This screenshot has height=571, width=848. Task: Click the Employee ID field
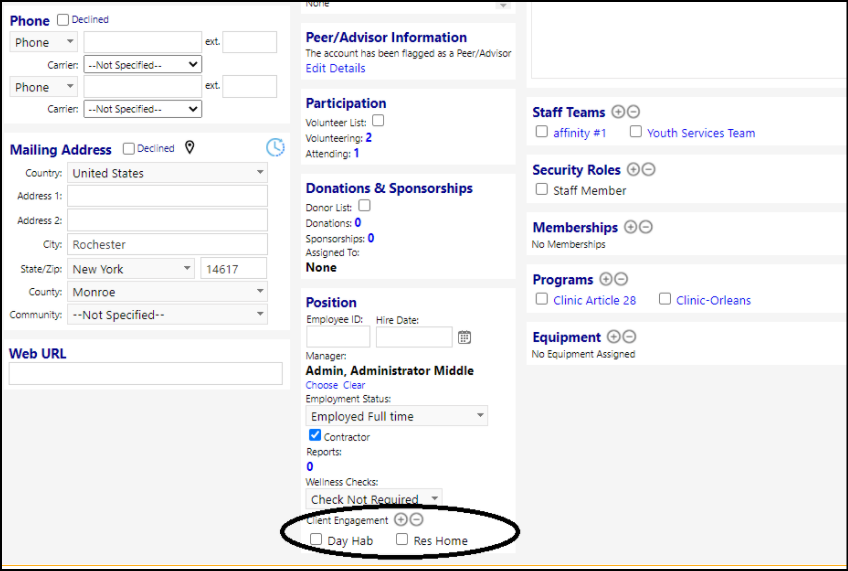coord(338,337)
